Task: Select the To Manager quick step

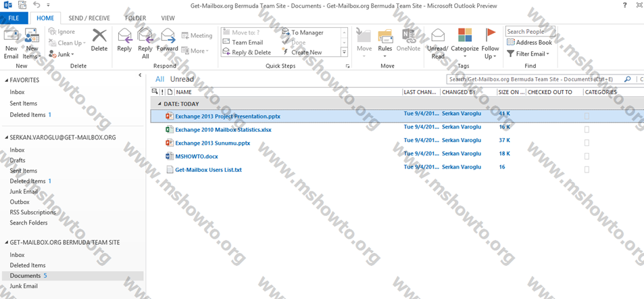Action: (x=303, y=32)
